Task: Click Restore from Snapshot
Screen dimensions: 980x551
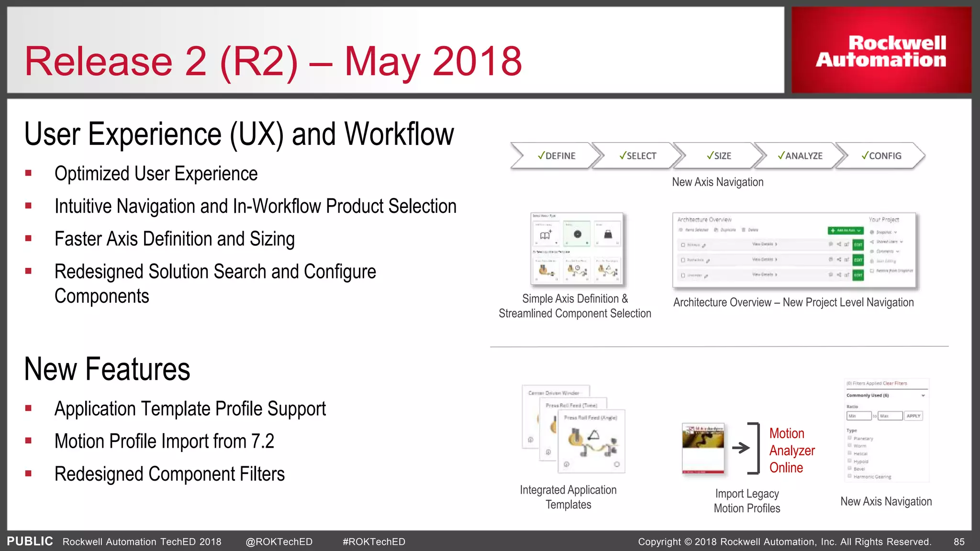Action: 891,271
